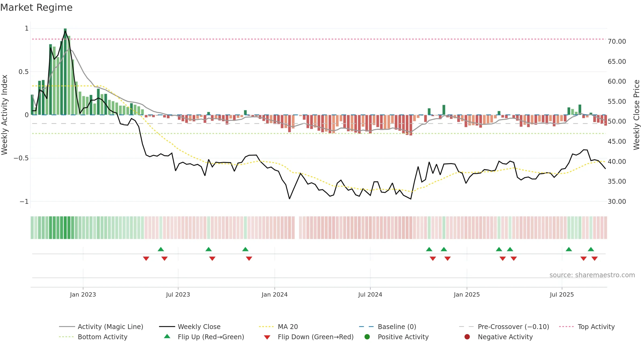
Task: Click the 45.00 price axis tick
Action: pos(617,141)
